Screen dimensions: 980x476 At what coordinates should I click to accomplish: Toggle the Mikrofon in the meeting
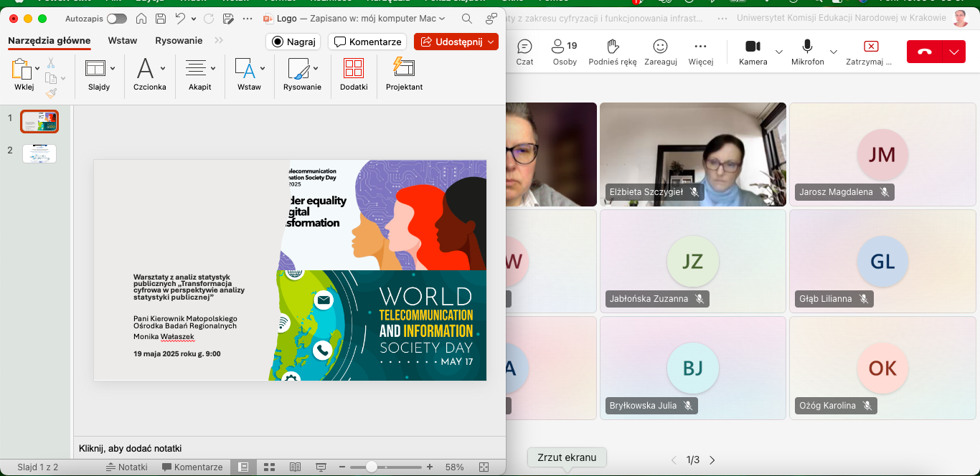point(807,52)
